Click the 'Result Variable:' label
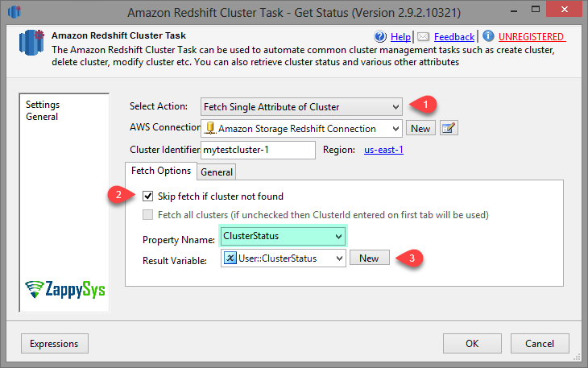Screen dimensions: 588x368 pos(175,261)
